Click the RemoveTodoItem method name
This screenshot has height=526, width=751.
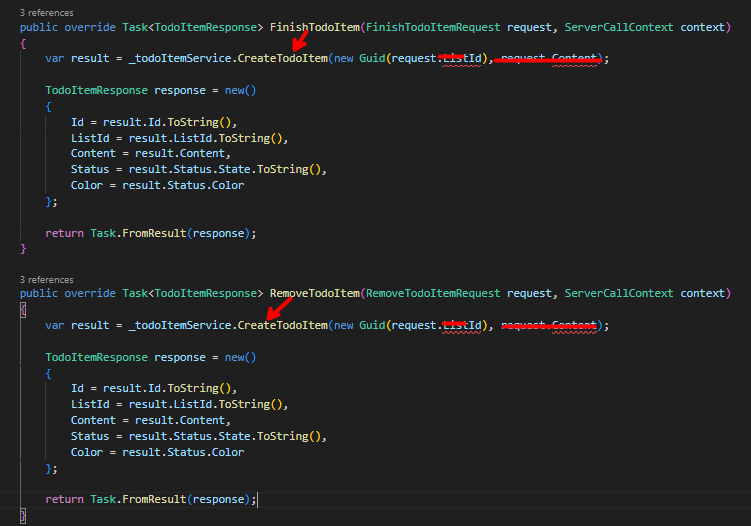point(315,293)
